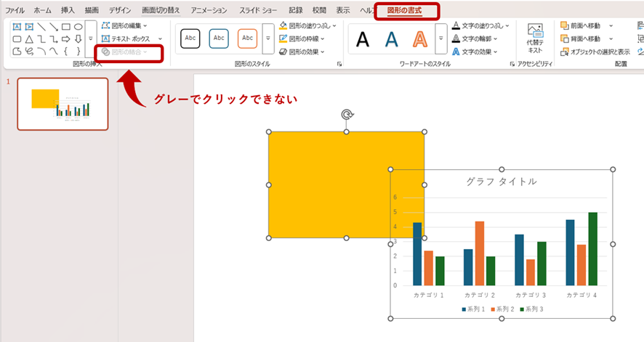
Task: Pick the triangle shape in the shapes gallery
Action: (29, 39)
